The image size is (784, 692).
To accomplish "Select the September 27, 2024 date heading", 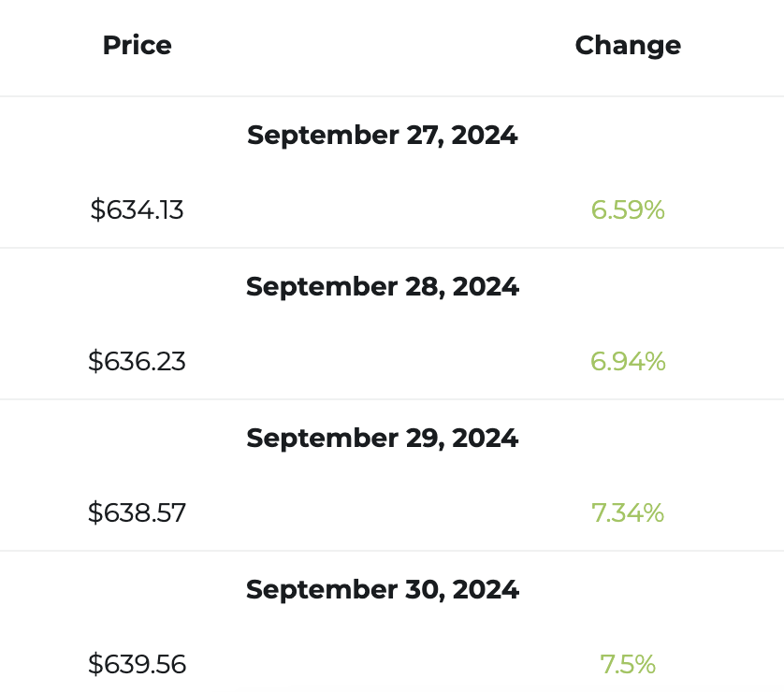I will coord(383,136).
